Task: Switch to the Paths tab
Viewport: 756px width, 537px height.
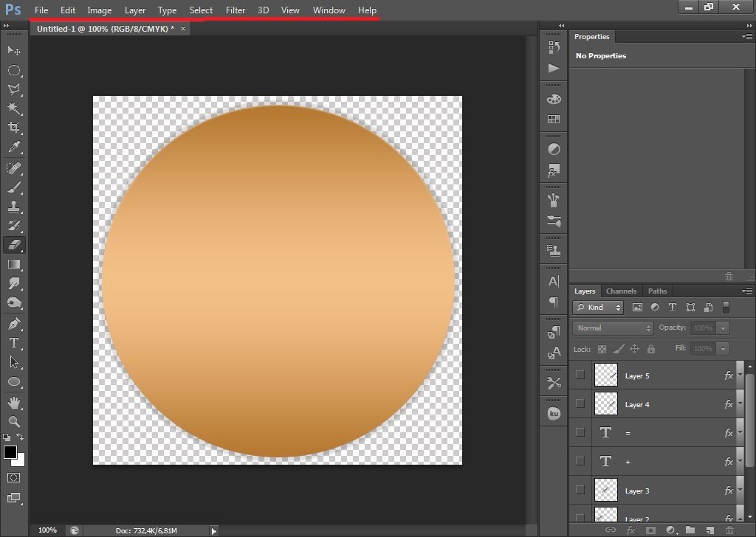Action: click(657, 291)
